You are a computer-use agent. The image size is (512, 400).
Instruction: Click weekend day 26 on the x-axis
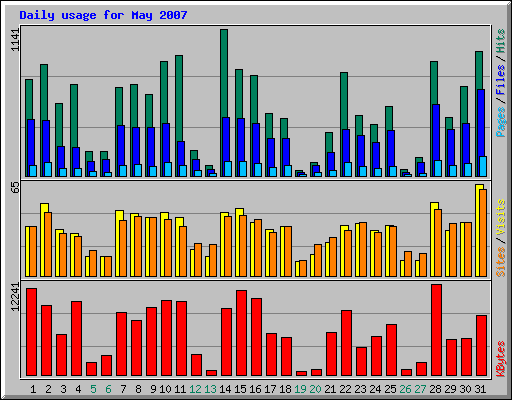(405, 389)
